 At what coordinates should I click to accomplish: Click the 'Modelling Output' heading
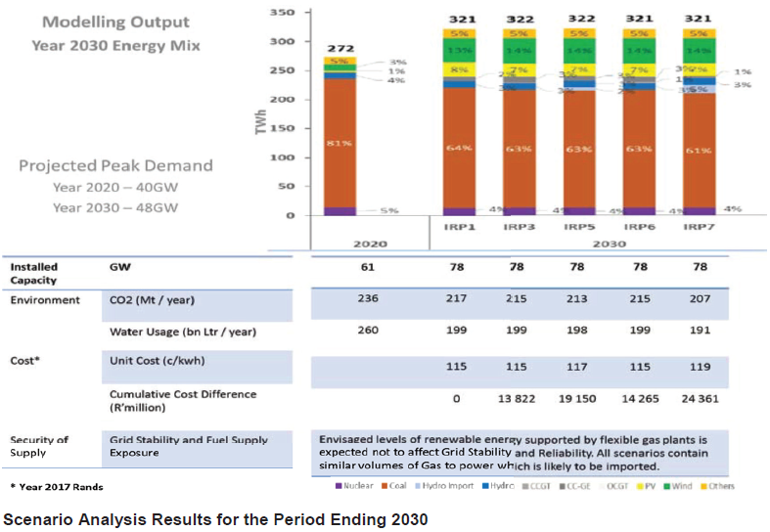tap(115, 22)
